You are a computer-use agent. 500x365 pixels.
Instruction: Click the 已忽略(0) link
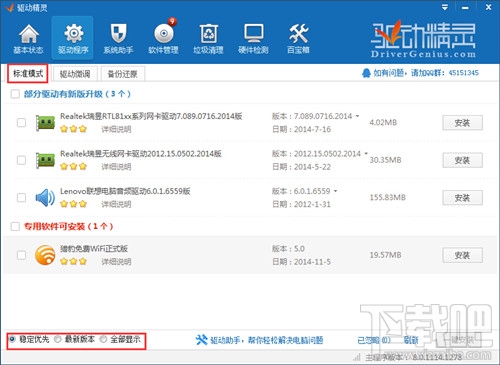pos(374,340)
